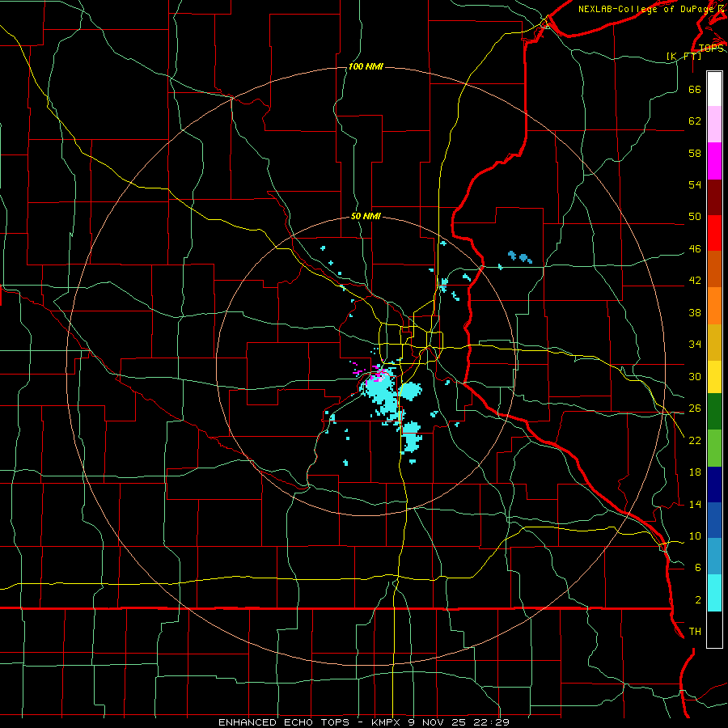
Task: Click the 18 legend value
Action: [695, 472]
